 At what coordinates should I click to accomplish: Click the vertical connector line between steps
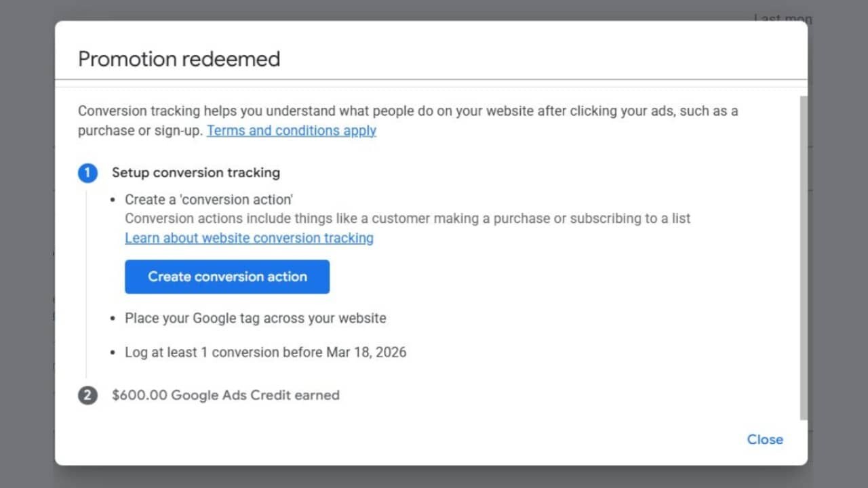pyautogui.click(x=86, y=285)
